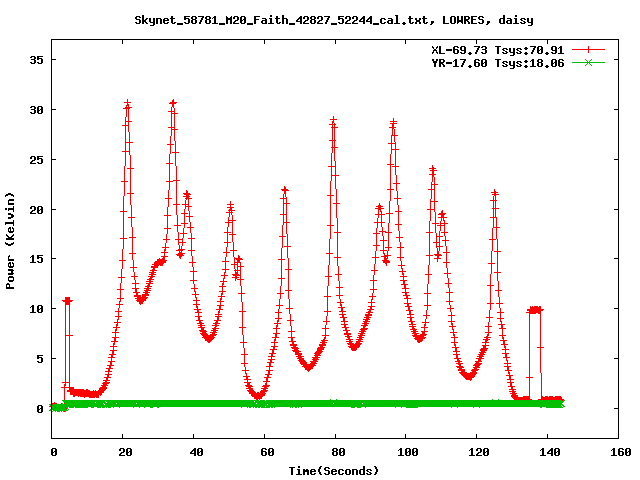Image resolution: width=640 pixels, height=480 pixels.
Task: Click x-axis tick label 160
Action: click(621, 452)
